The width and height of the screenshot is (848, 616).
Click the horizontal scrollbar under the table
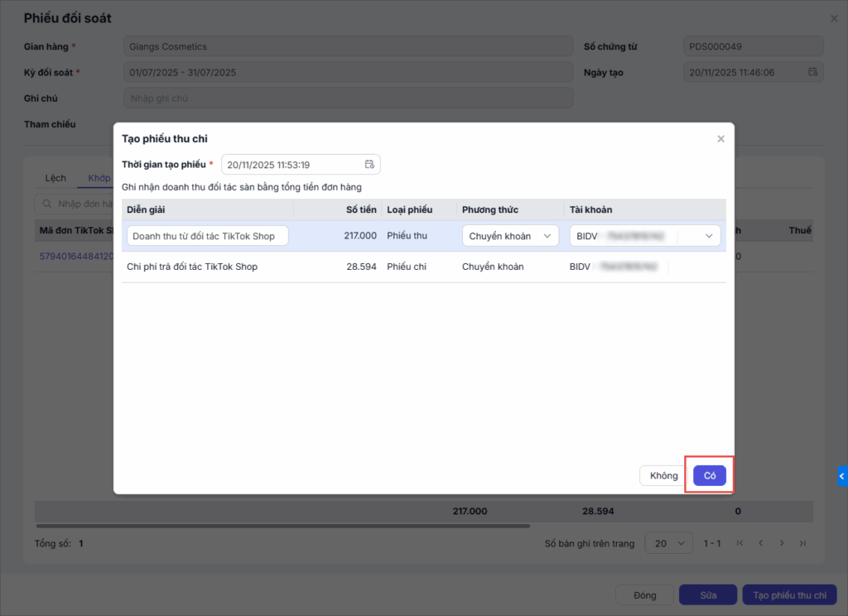[x=282, y=526]
